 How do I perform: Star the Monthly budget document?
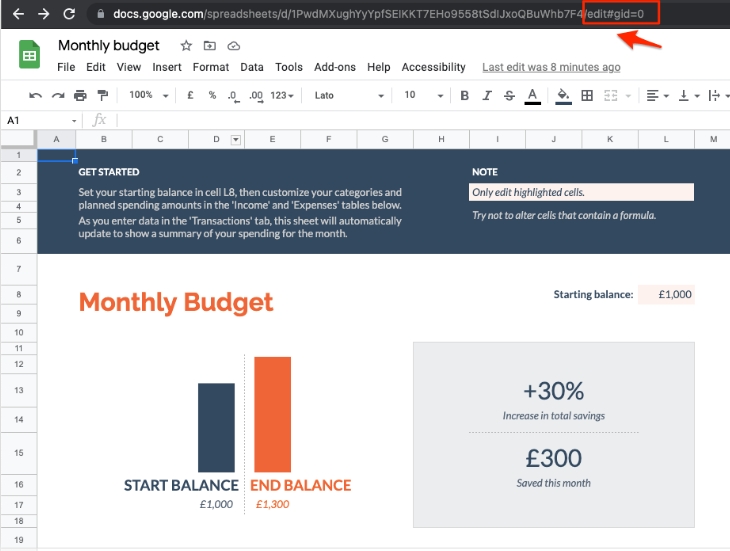pos(186,46)
